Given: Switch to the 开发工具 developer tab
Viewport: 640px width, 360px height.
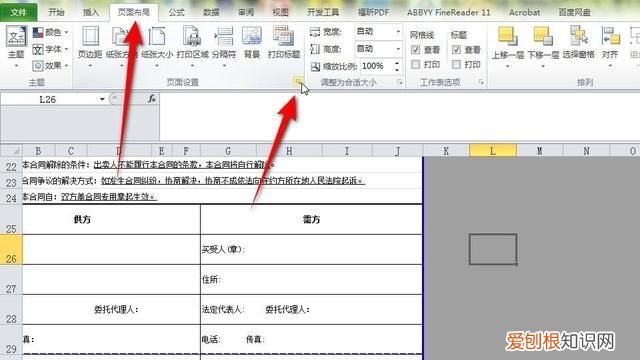Looking at the screenshot, I should pos(323,12).
